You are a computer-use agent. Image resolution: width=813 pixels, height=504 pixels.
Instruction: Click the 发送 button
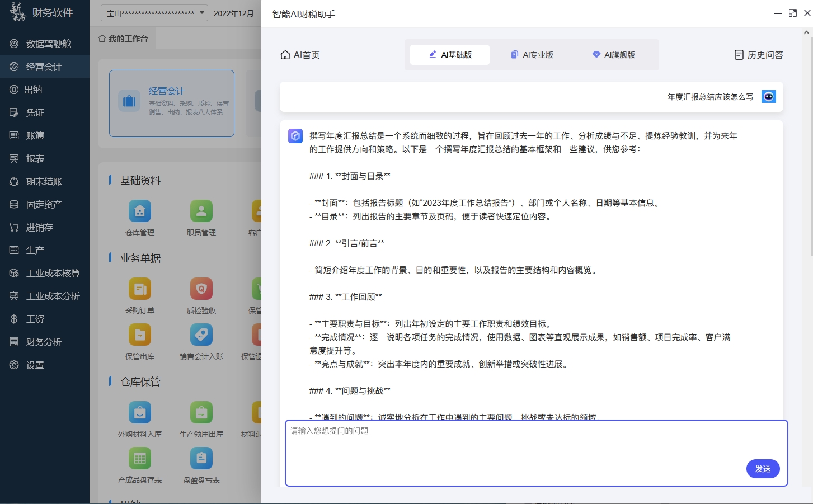[x=763, y=469]
